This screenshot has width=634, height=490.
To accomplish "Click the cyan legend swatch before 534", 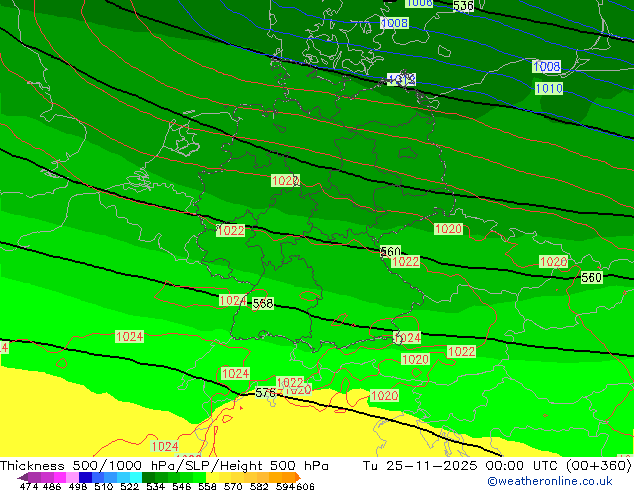I will click(136, 477).
